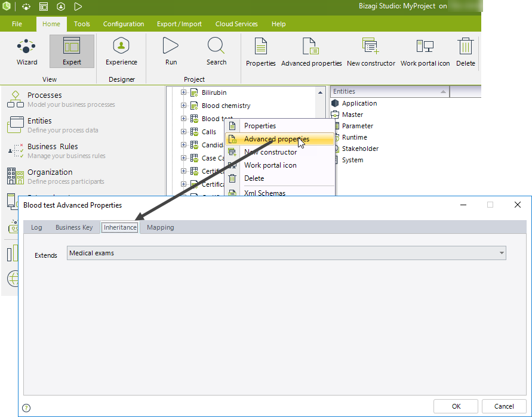Click the Entities column header sort arrow
The height and width of the screenshot is (417, 532).
(x=443, y=91)
